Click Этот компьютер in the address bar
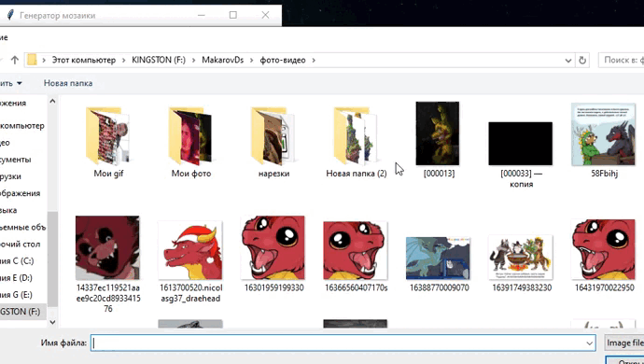This screenshot has width=644, height=364. 84,60
